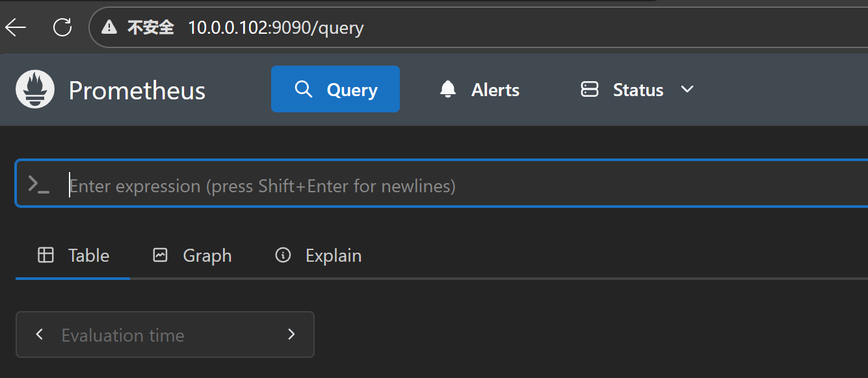Reload the page with the refresh icon
Viewport: 868px width, 378px height.
point(62,27)
